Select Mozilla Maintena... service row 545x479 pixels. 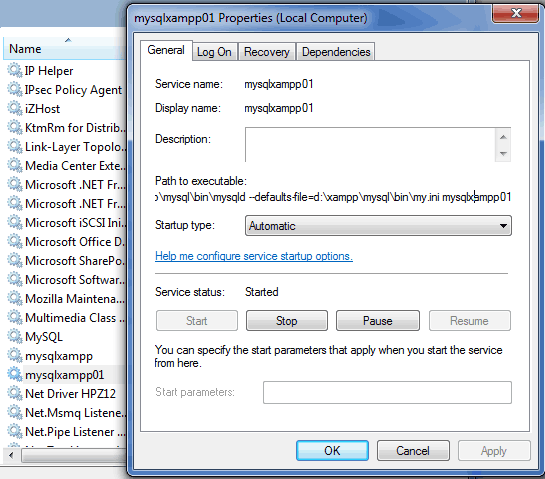[75, 299]
